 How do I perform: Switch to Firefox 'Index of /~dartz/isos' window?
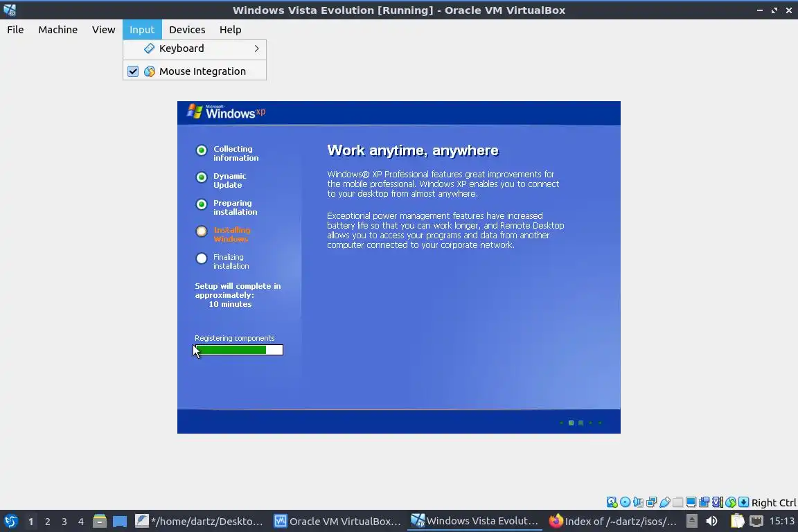(x=613, y=521)
